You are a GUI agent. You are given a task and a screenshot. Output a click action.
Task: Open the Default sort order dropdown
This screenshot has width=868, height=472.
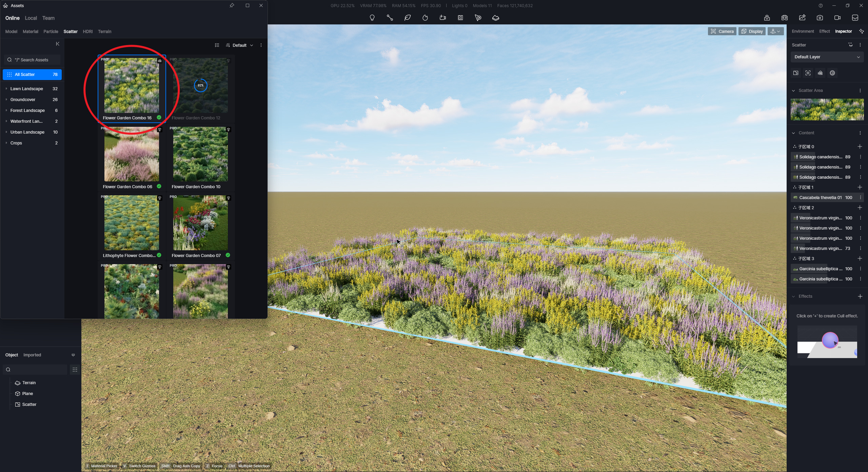coord(240,45)
